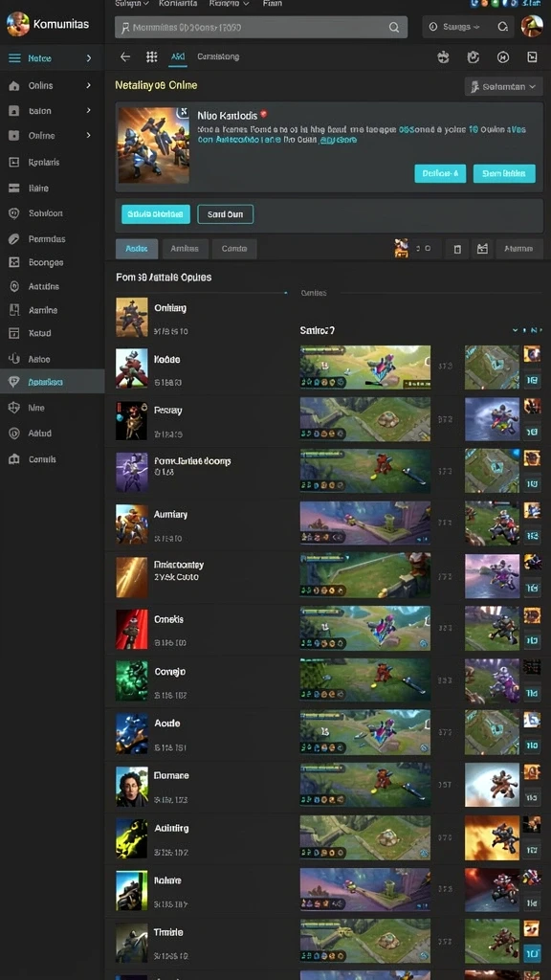
Task: Open the Konianita menu at top
Action: click(178, 3)
